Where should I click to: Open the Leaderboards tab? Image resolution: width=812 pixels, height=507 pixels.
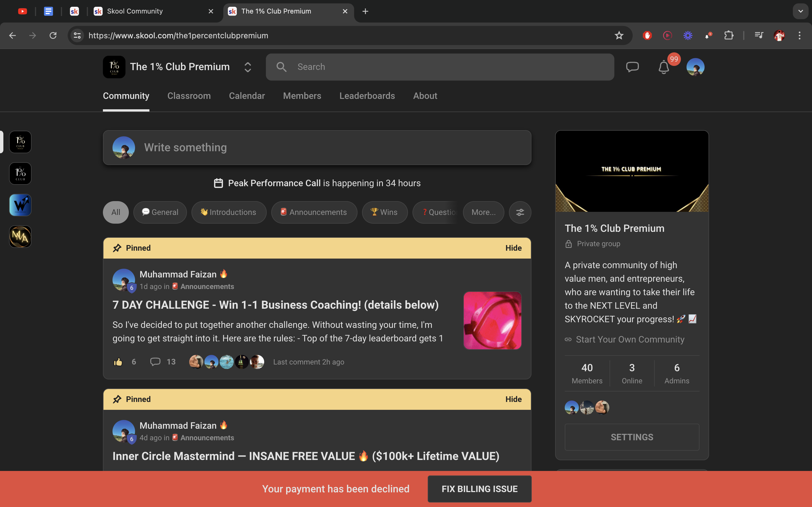click(367, 96)
